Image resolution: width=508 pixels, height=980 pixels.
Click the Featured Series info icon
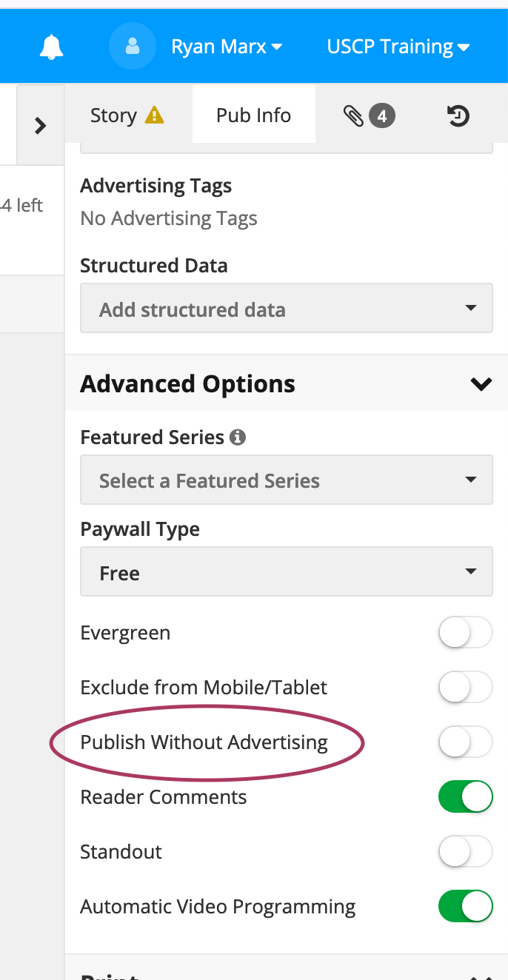238,437
